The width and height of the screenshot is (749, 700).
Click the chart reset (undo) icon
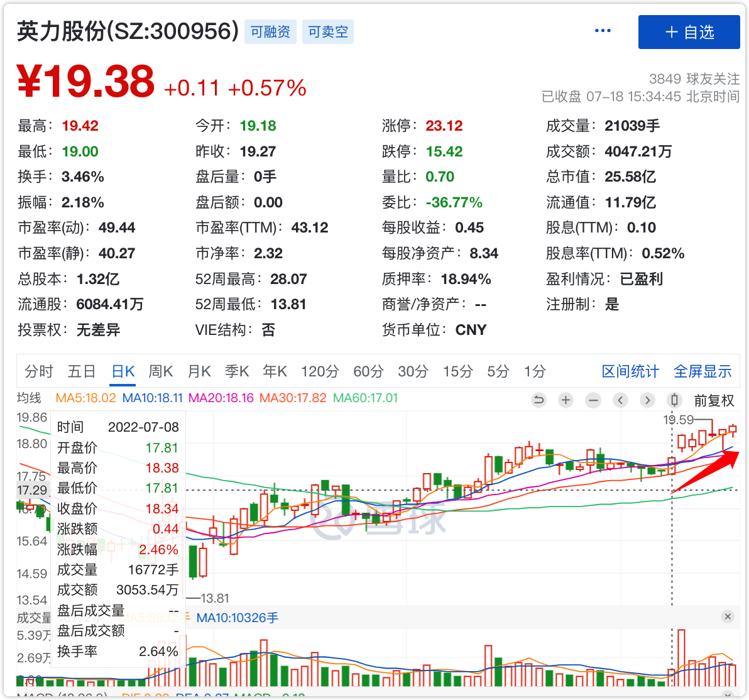539,400
